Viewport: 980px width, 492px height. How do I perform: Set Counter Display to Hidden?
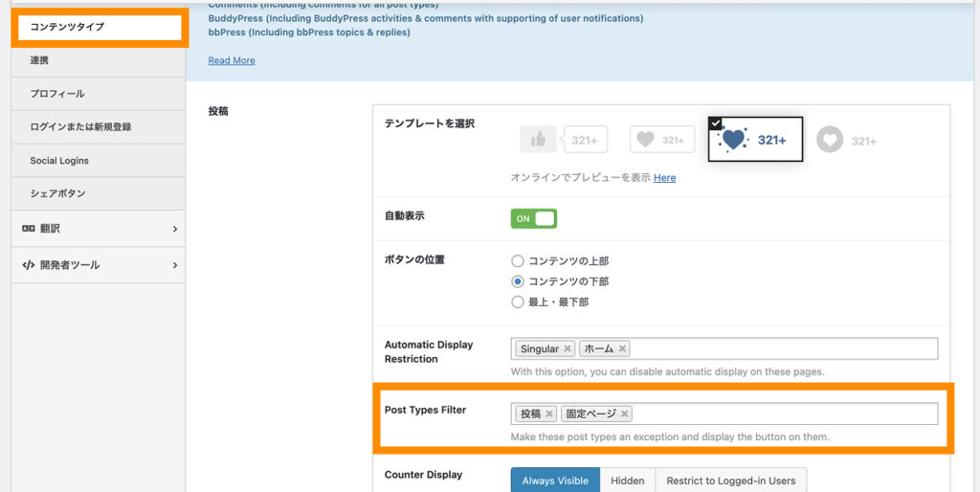click(x=628, y=481)
